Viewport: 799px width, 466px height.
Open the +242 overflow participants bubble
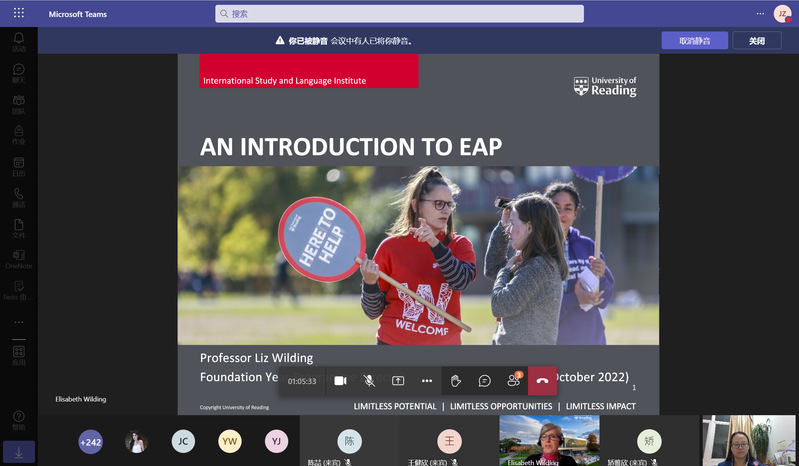coord(91,442)
